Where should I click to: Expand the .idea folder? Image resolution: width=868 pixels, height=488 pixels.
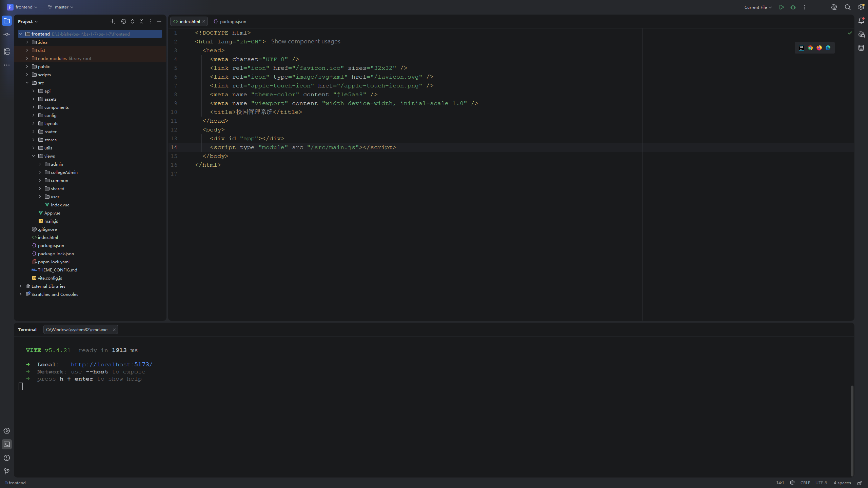27,42
